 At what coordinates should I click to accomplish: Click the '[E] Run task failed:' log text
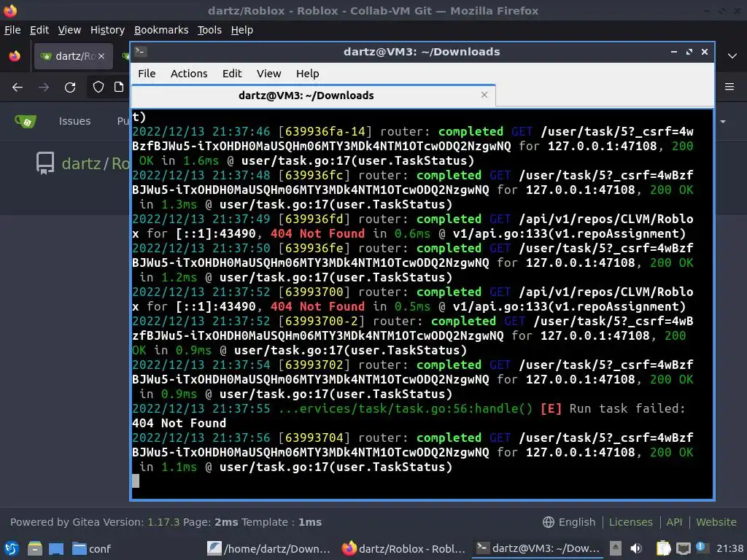coord(613,408)
